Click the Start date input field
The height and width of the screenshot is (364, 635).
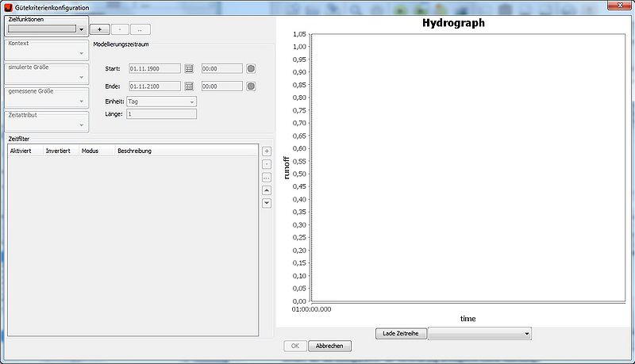[154, 69]
